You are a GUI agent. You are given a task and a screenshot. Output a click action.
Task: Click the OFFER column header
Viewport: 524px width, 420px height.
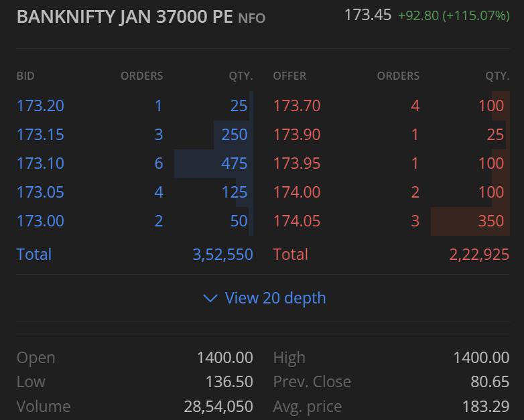coord(289,76)
